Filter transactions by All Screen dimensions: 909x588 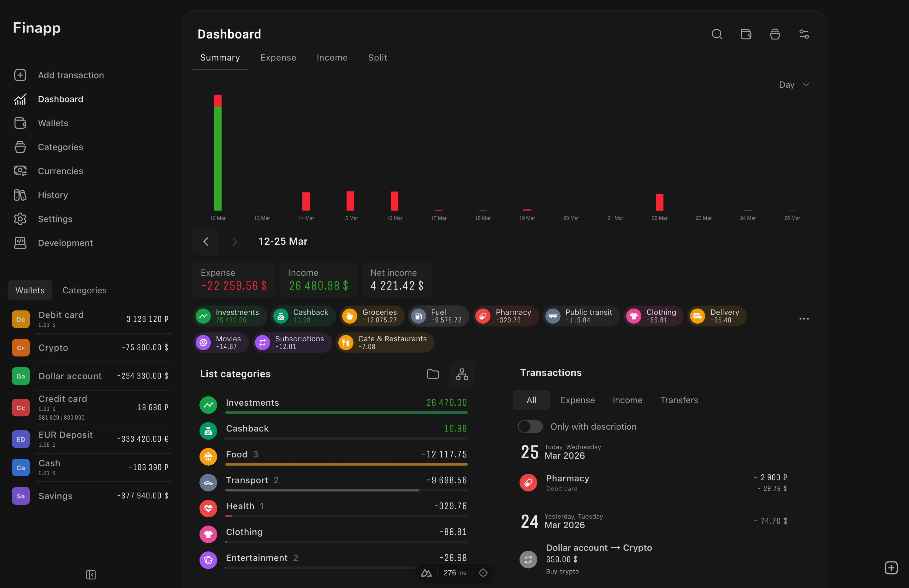(531, 400)
